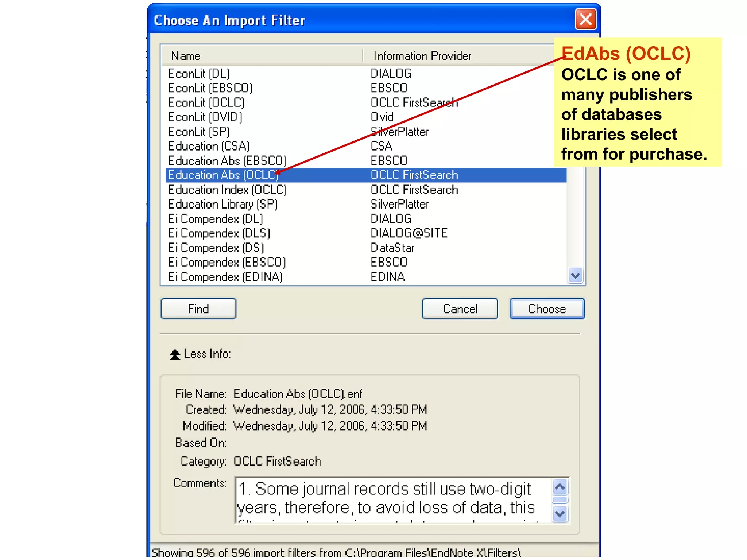The image size is (747, 560).
Task: Click the status bar showing 596 import filters
Action: [336, 552]
